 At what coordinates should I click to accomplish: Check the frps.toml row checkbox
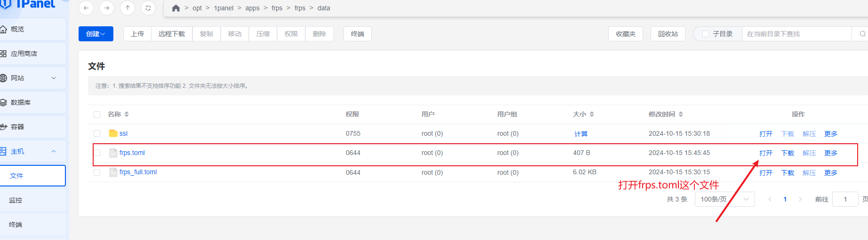[x=97, y=153]
